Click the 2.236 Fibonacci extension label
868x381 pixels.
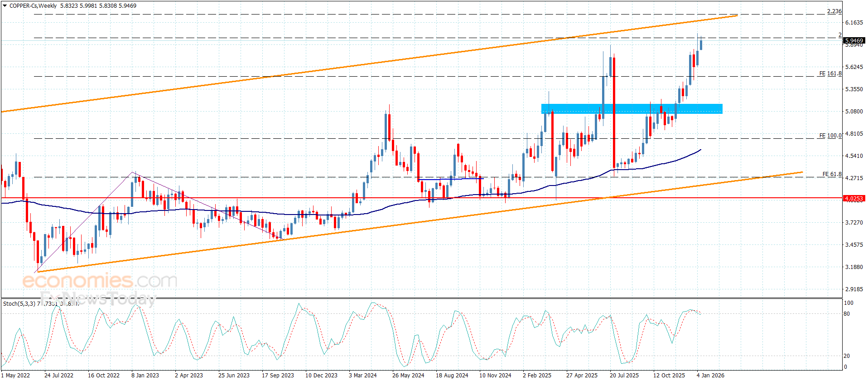[834, 11]
